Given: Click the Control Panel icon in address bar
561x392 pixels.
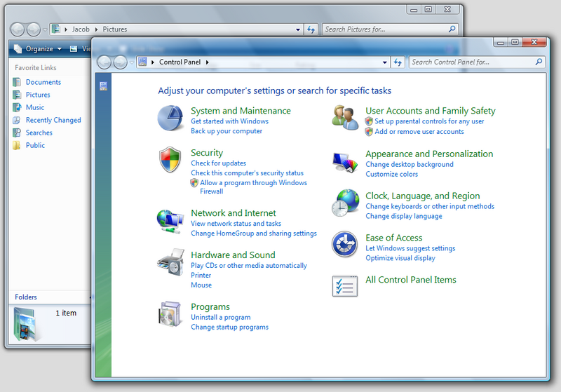Looking at the screenshot, I should pyautogui.click(x=143, y=62).
